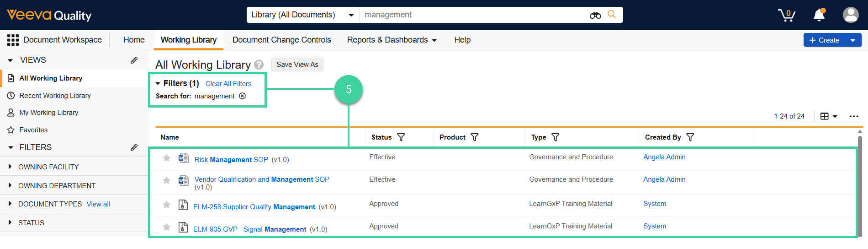Viewport: 868px width, 249px height.
Task: Expand OWNING DEPARTMENT filter
Action: (10, 185)
